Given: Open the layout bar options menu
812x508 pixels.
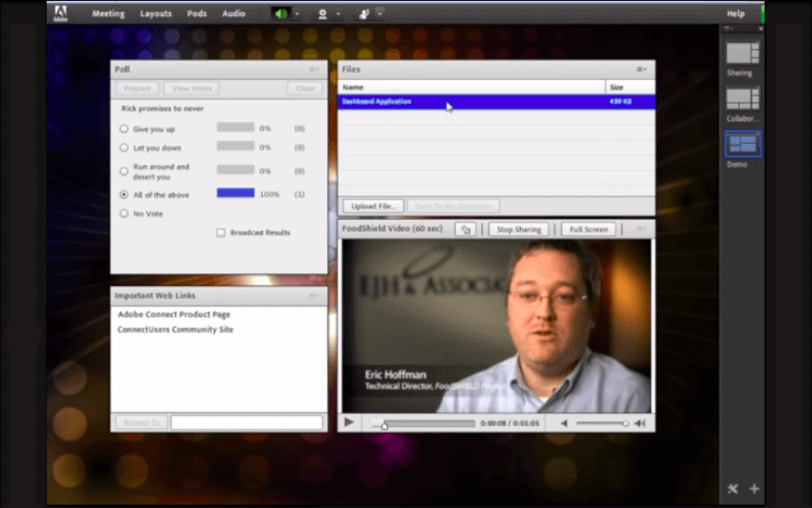Looking at the screenshot, I should (728, 29).
